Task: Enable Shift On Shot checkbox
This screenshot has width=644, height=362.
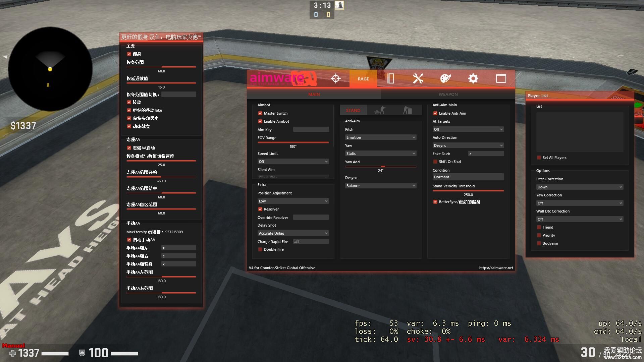Action: (x=435, y=162)
